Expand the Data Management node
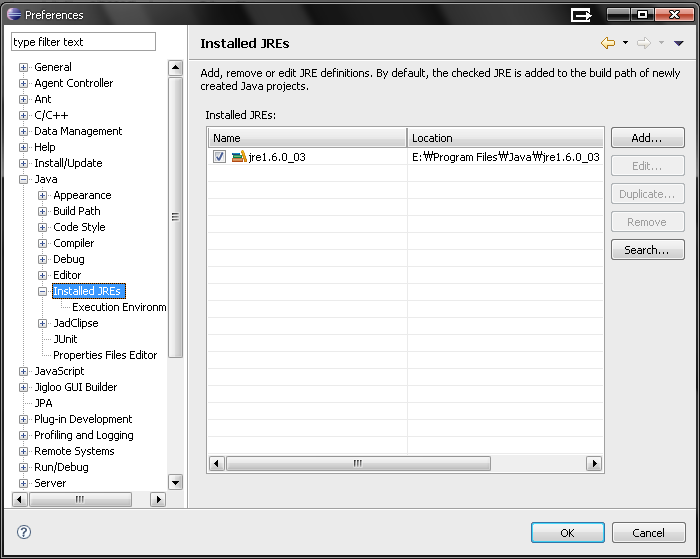The width and height of the screenshot is (700, 559). point(23,131)
